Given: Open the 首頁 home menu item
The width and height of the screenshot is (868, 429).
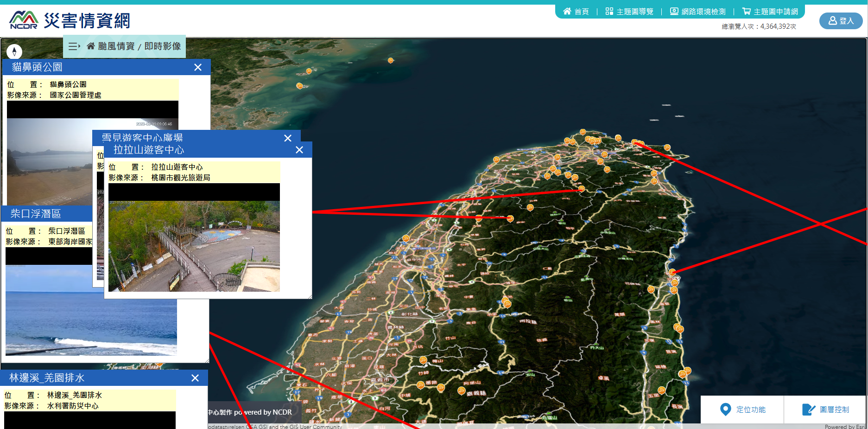Looking at the screenshot, I should click(576, 12).
